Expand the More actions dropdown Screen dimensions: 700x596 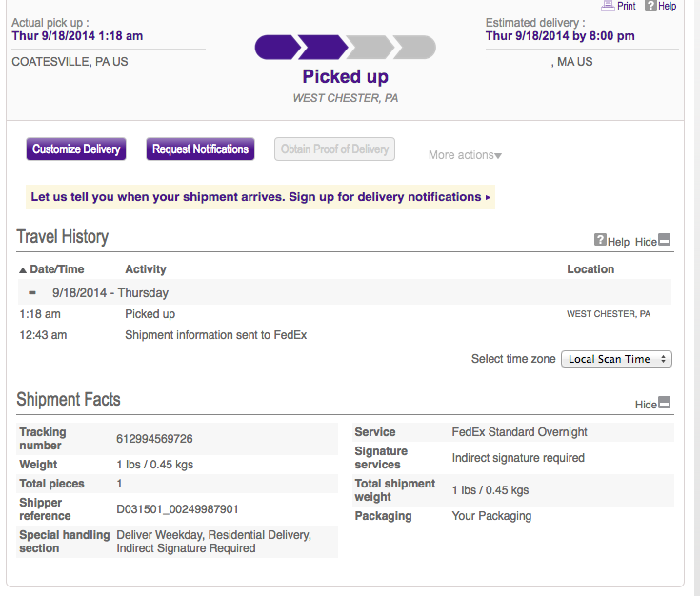465,155
